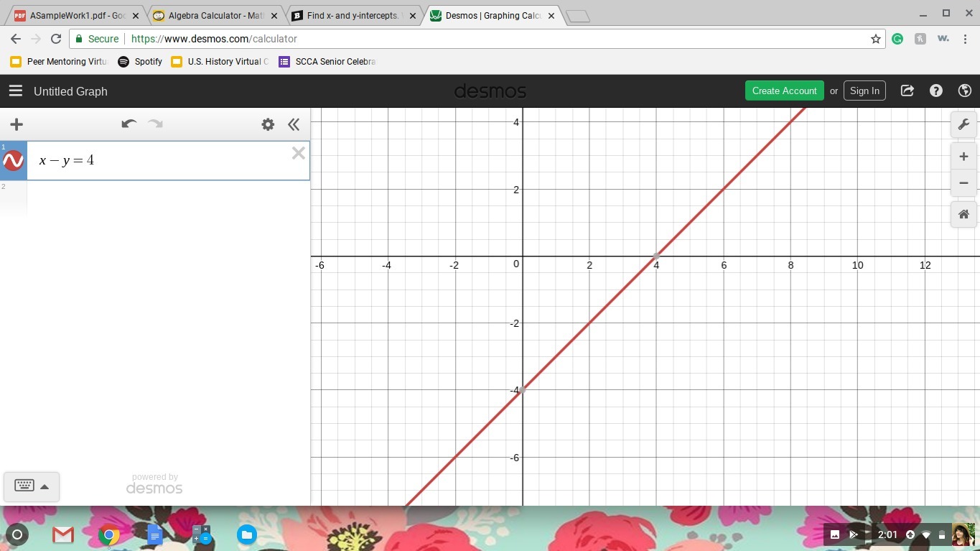Image resolution: width=980 pixels, height=551 pixels.
Task: Collapse the expression list panel
Action: tap(294, 124)
